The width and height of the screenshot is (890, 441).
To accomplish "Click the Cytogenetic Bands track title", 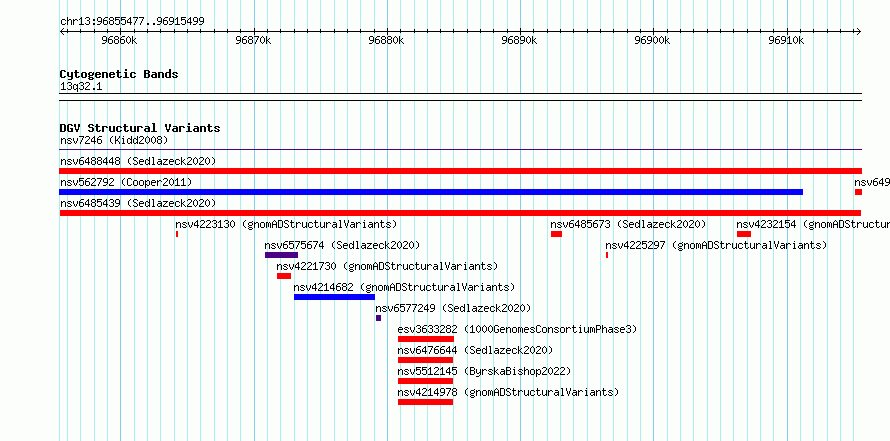I will pyautogui.click(x=119, y=74).
